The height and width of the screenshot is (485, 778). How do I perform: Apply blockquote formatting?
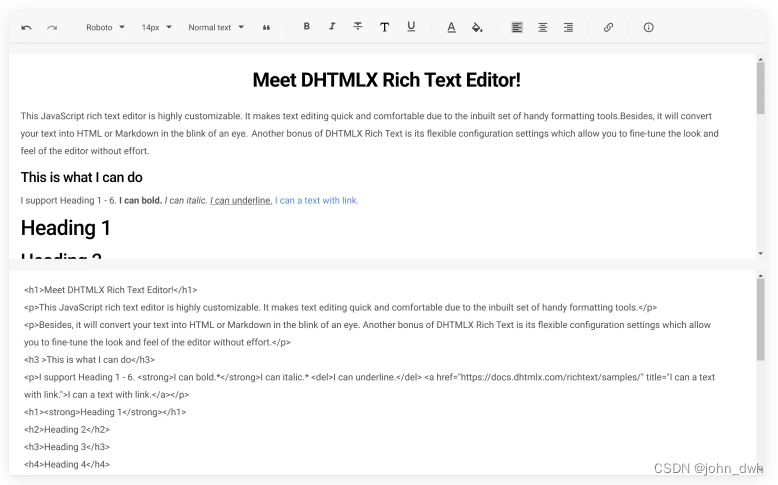click(x=266, y=28)
